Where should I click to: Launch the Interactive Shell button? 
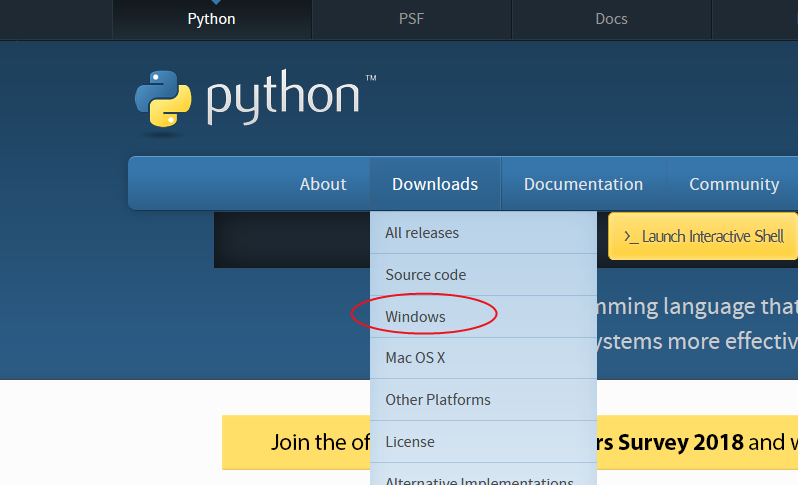click(x=703, y=236)
